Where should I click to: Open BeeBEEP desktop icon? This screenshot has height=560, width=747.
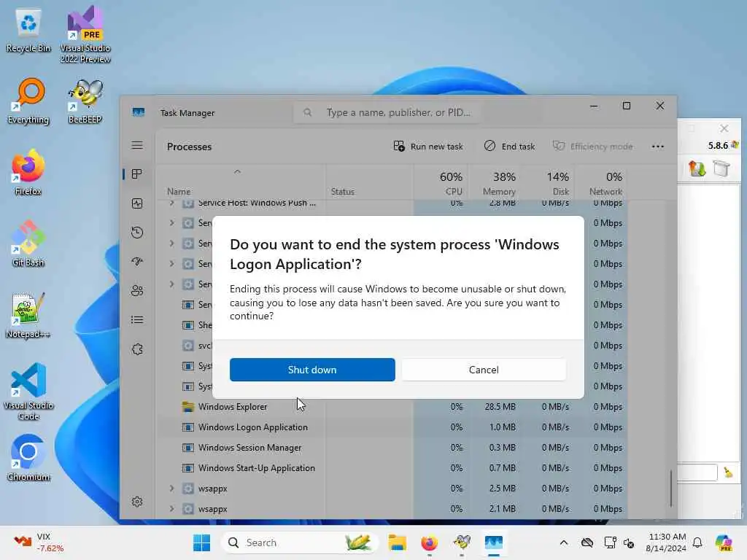point(85,101)
